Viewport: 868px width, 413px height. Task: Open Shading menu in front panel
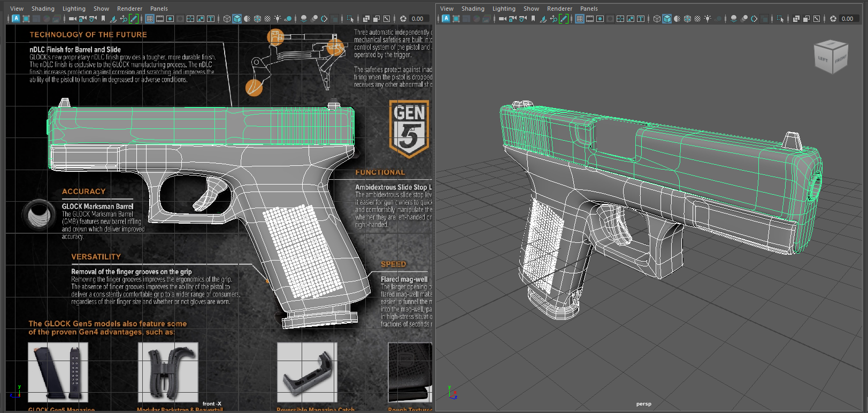tap(43, 9)
